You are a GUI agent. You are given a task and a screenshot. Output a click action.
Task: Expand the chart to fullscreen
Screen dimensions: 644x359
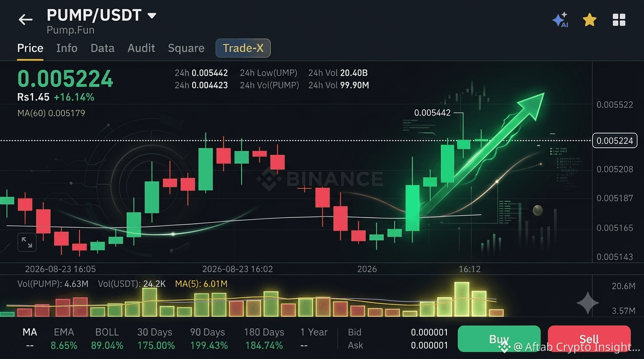[27, 242]
